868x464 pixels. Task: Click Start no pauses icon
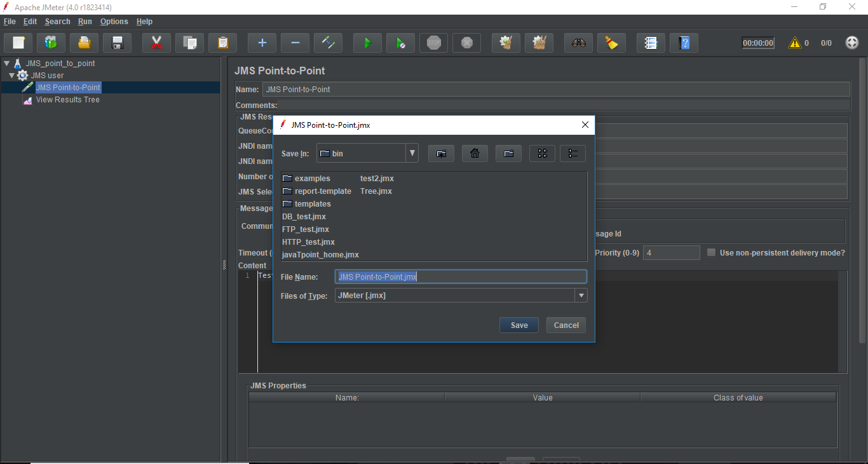(x=401, y=43)
